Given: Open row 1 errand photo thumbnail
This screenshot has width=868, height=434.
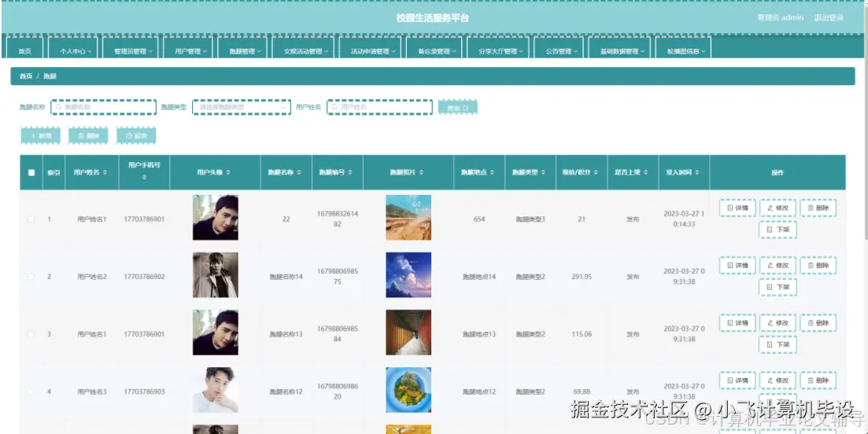Looking at the screenshot, I should point(408,217).
